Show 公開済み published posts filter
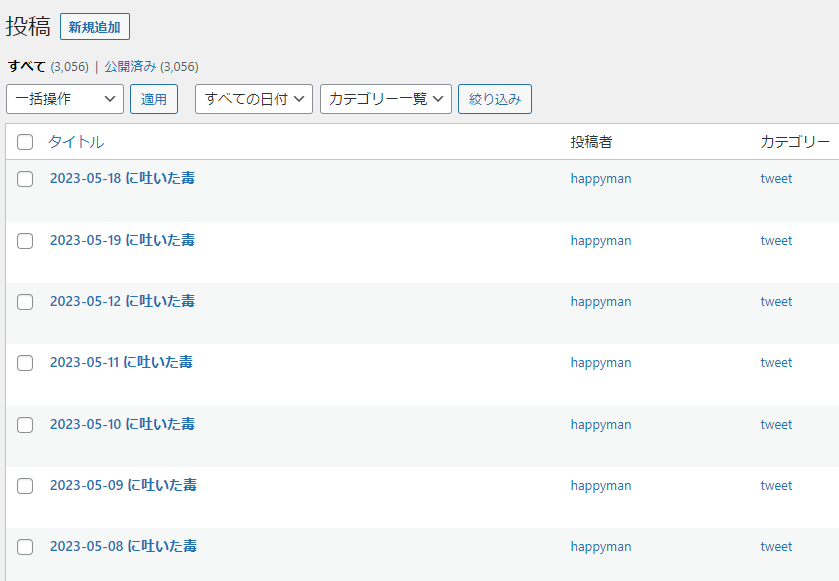This screenshot has height=581, width=839. 130,66
